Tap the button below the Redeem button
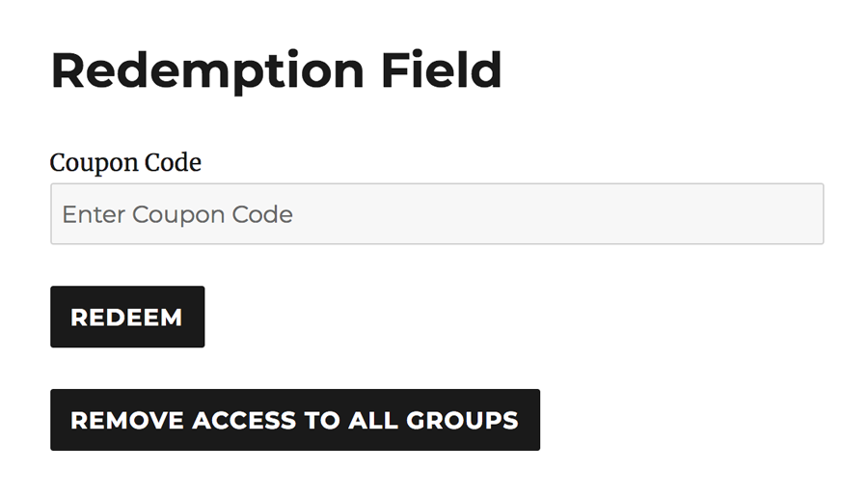The width and height of the screenshot is (868, 499). coord(294,420)
